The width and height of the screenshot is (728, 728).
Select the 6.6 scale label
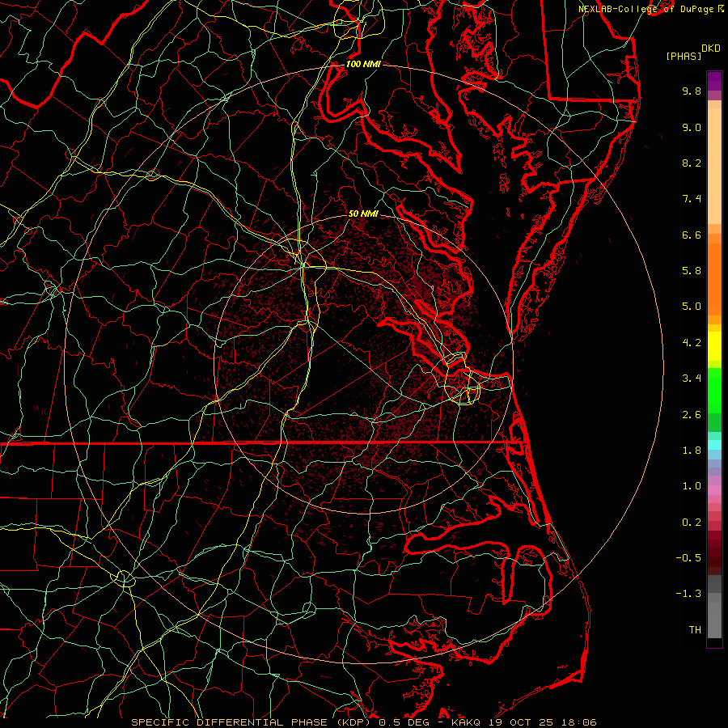[x=692, y=235]
